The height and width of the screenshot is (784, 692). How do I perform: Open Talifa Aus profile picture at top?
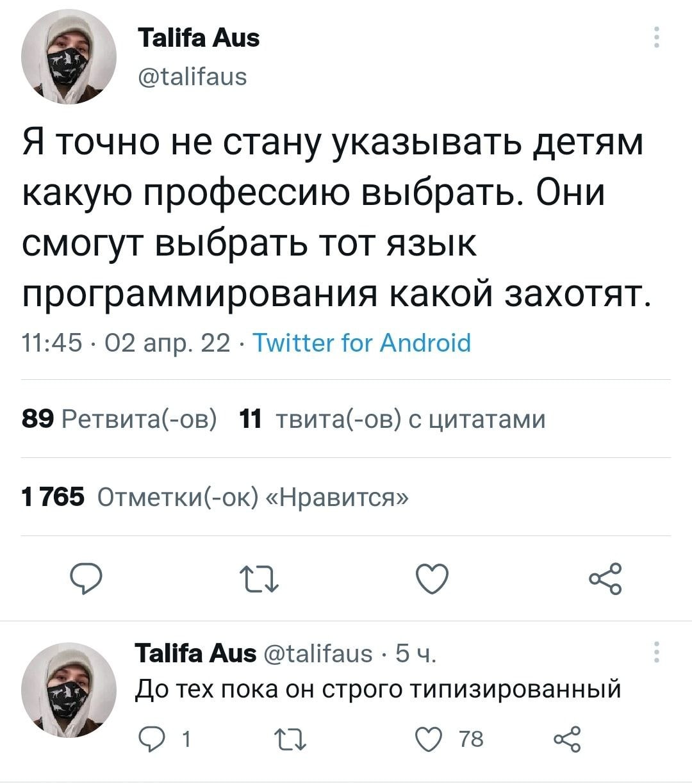(x=69, y=57)
